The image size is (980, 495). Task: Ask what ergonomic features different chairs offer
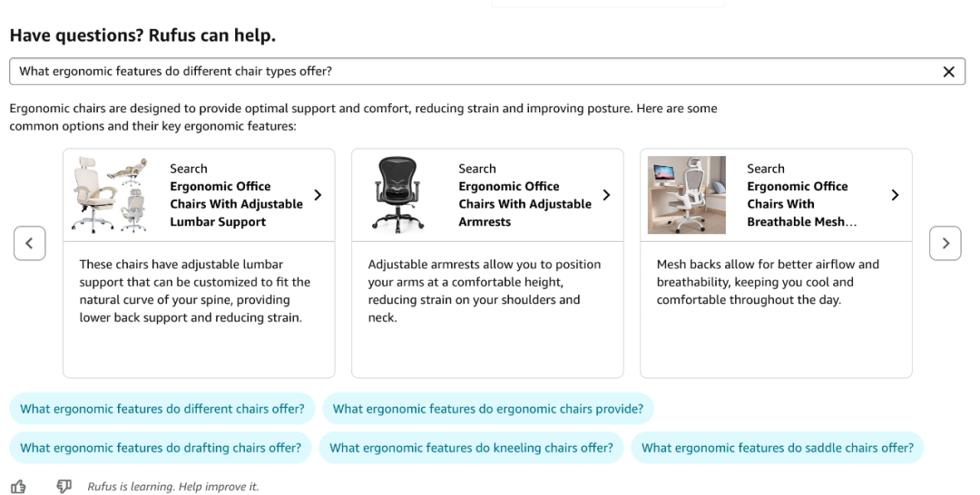[x=162, y=409]
